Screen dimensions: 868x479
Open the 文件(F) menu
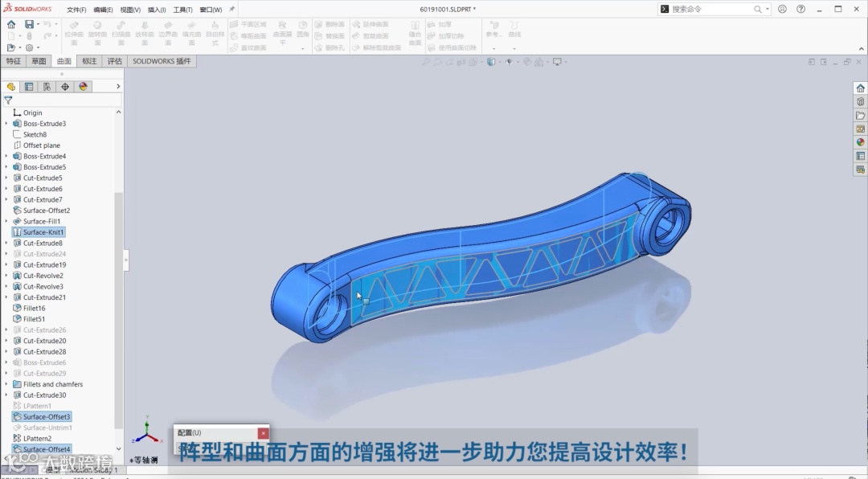click(x=76, y=10)
